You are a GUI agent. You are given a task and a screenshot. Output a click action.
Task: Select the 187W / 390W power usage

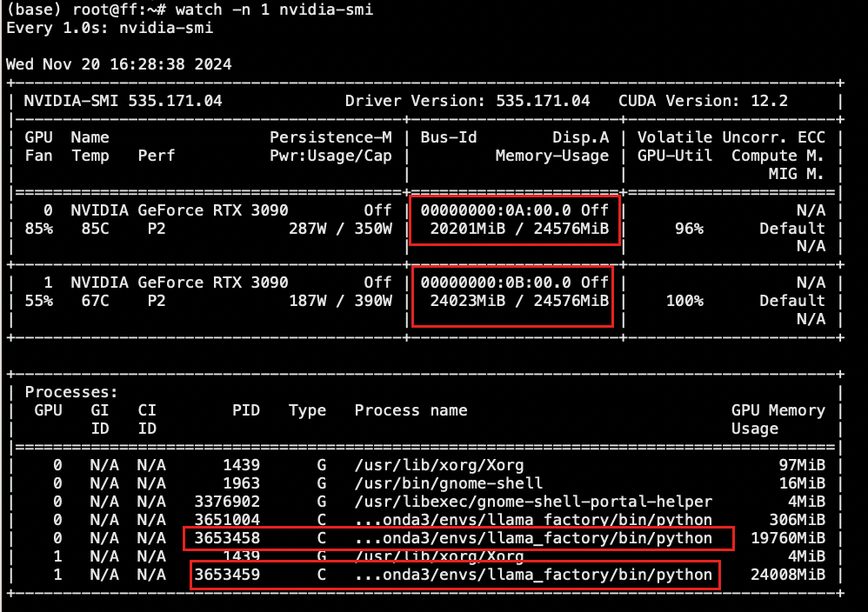(340, 301)
